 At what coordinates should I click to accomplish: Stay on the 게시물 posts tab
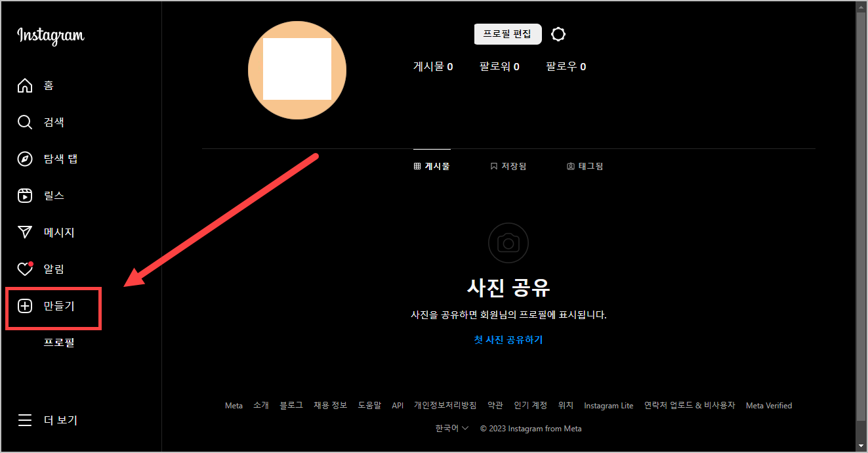tap(432, 166)
